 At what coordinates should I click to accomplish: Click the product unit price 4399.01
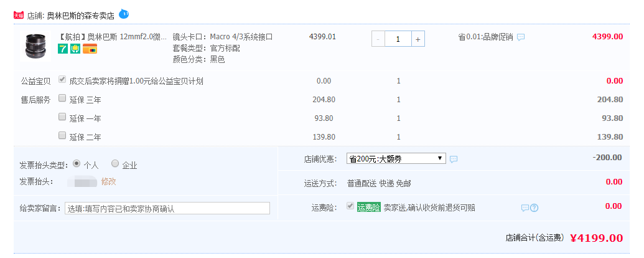(x=322, y=37)
